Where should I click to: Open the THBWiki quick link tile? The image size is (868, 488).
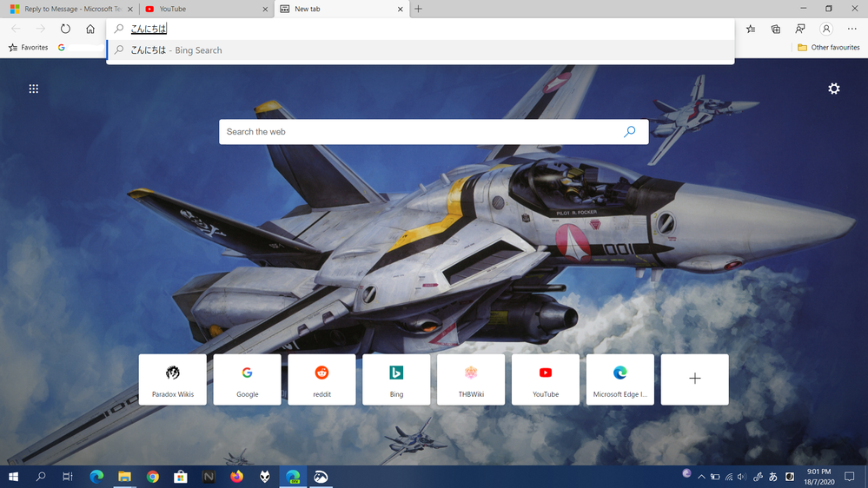[x=471, y=379]
